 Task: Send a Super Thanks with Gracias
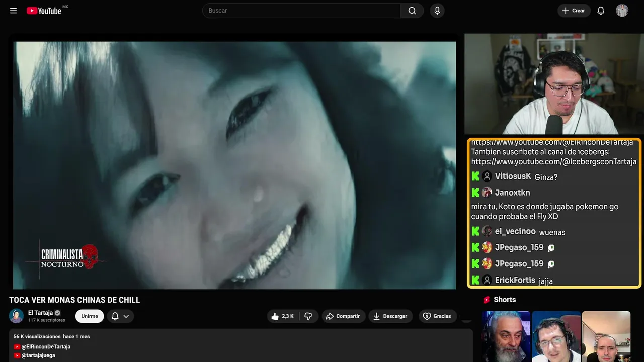click(x=438, y=316)
